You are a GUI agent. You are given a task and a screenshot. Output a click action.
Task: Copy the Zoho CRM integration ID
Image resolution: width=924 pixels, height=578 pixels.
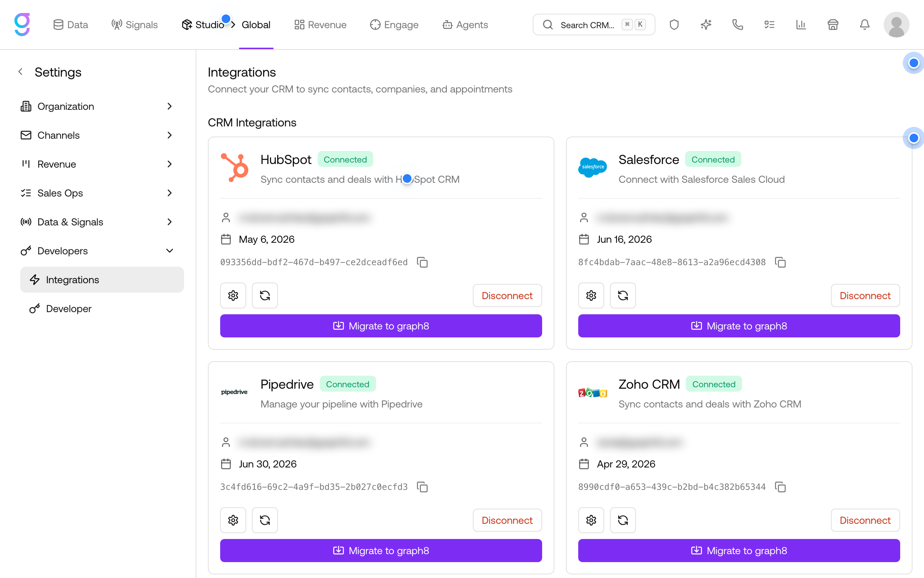click(780, 487)
